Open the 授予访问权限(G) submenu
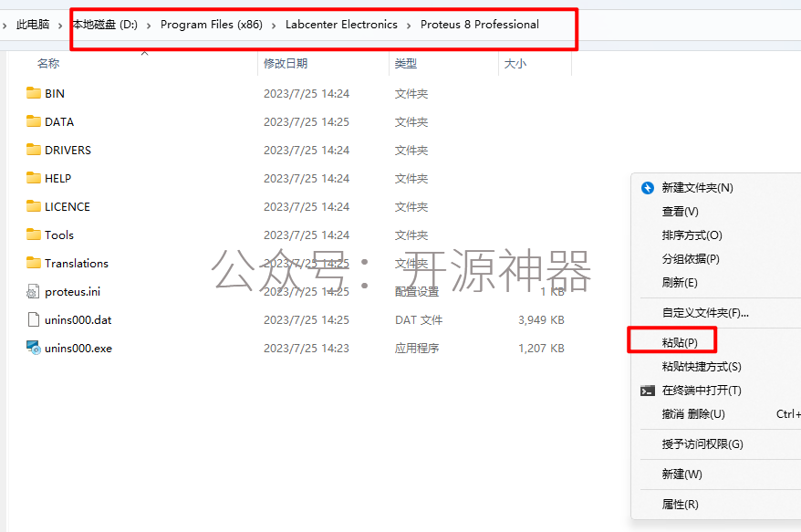 [702, 444]
